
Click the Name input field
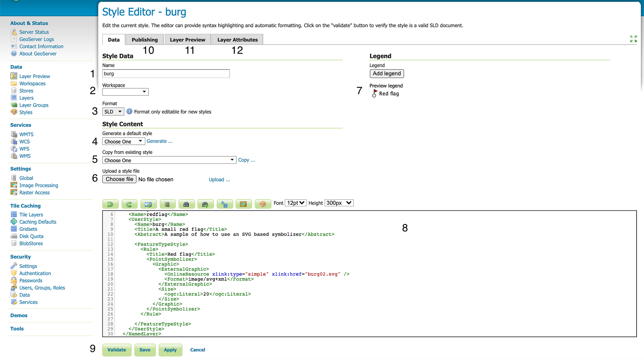click(x=166, y=73)
